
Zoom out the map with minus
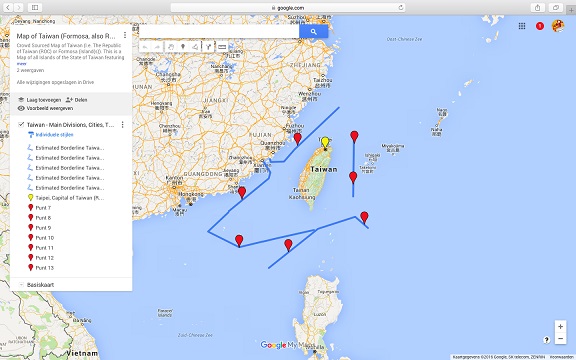560,338
